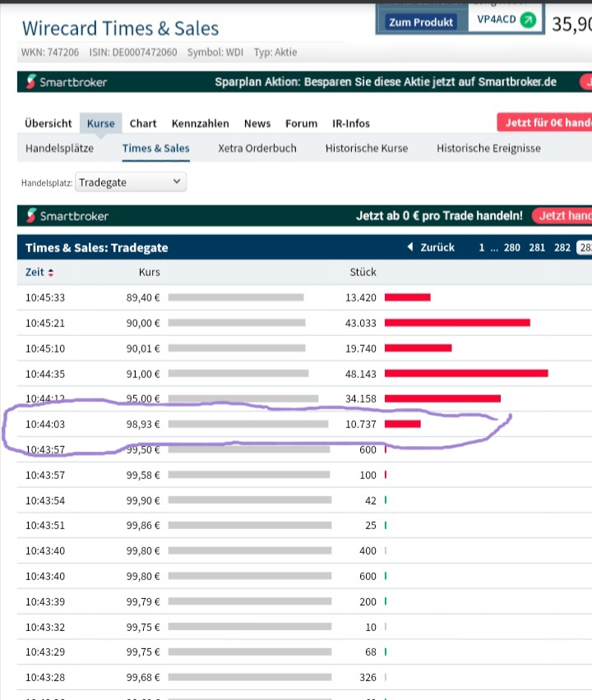Click the Smartbroker logo in the Sparplan banner

click(x=67, y=82)
